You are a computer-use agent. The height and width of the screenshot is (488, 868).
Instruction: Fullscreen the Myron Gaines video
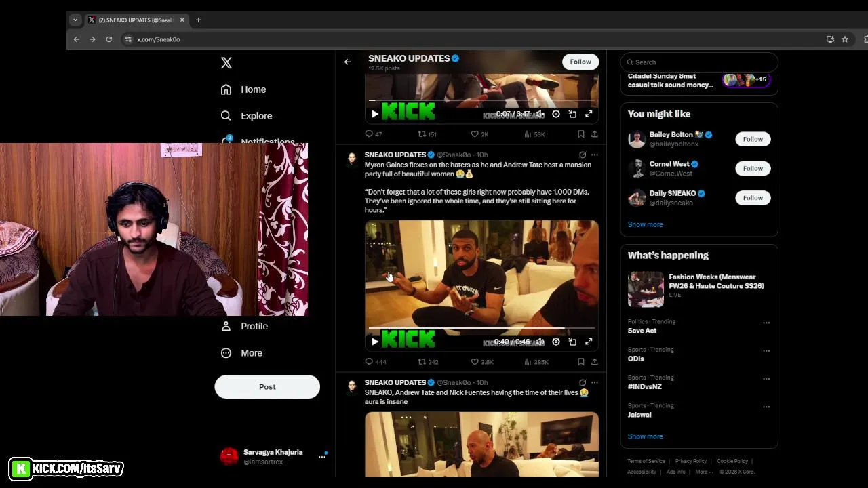pyautogui.click(x=589, y=342)
